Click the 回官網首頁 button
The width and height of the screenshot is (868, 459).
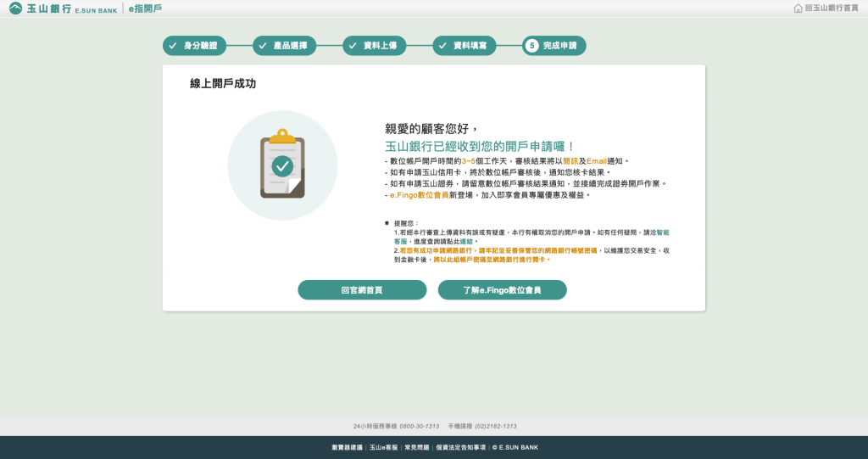click(x=362, y=290)
